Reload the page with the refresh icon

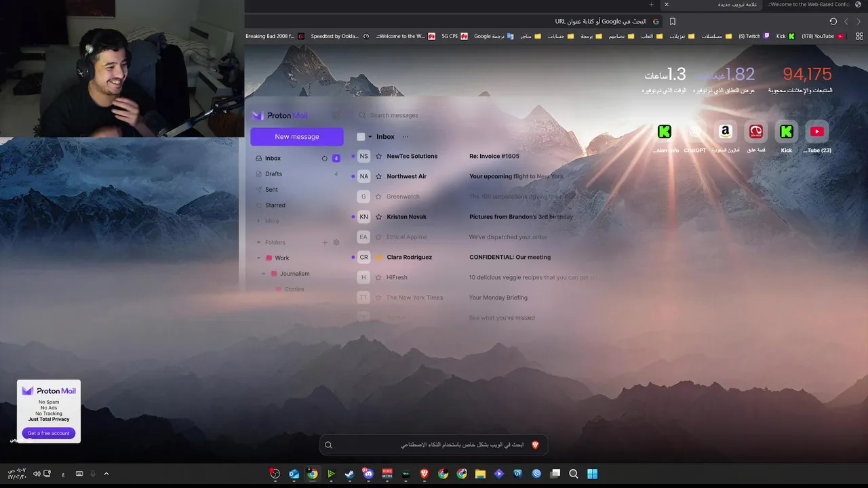[x=833, y=22]
